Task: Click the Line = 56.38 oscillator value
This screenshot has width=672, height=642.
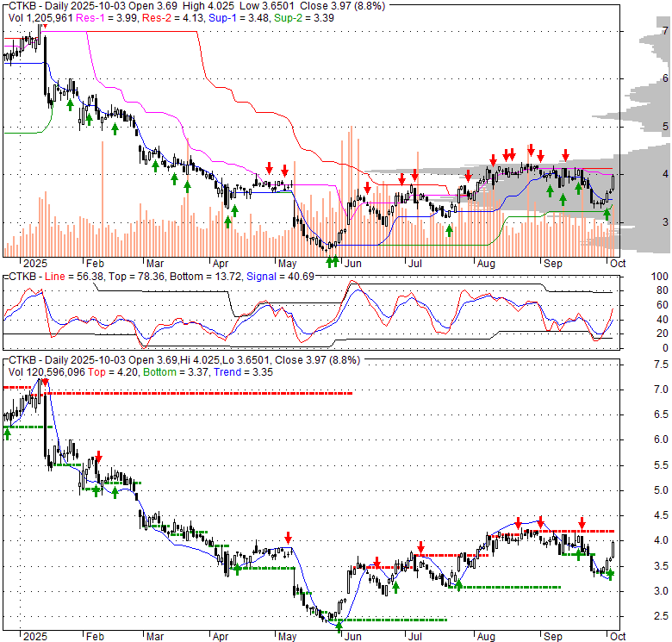Action: (x=74, y=277)
